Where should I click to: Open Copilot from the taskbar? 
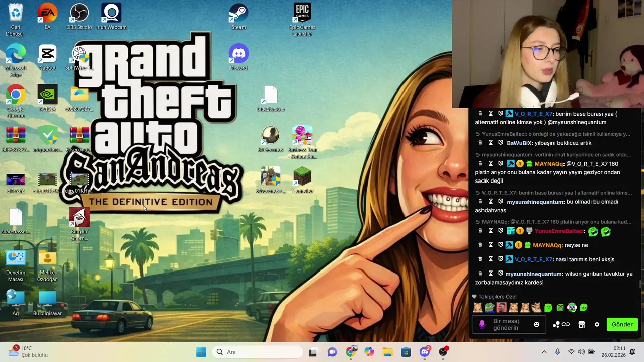pos(369,352)
